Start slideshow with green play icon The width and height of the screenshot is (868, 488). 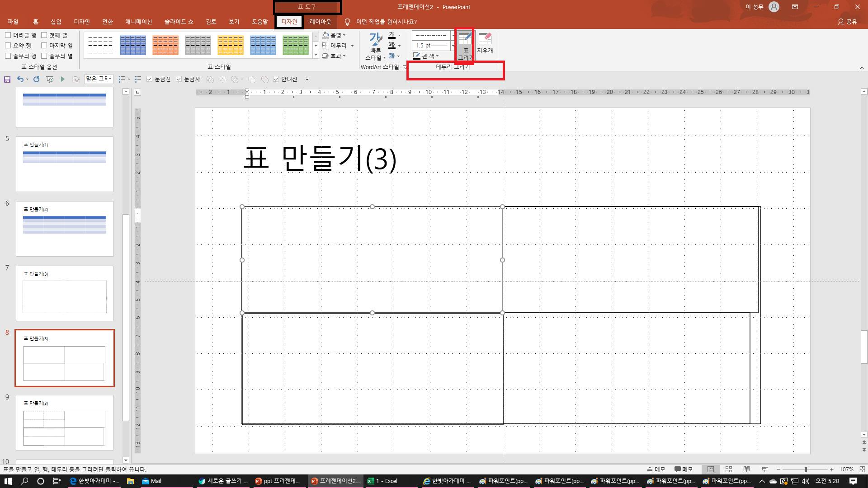(x=63, y=79)
